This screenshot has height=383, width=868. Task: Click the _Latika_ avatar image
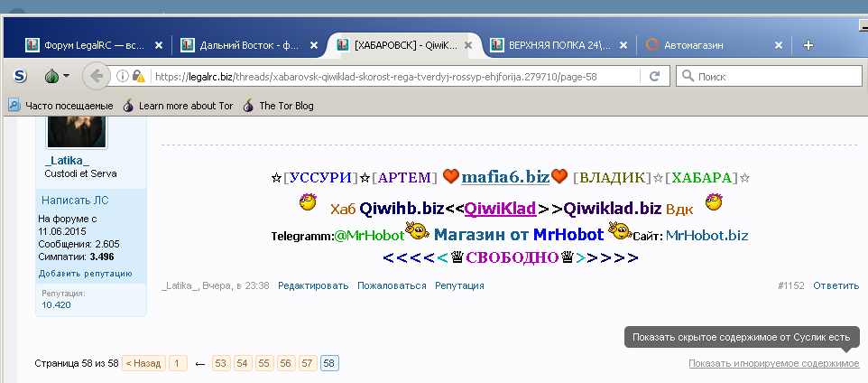(77, 132)
